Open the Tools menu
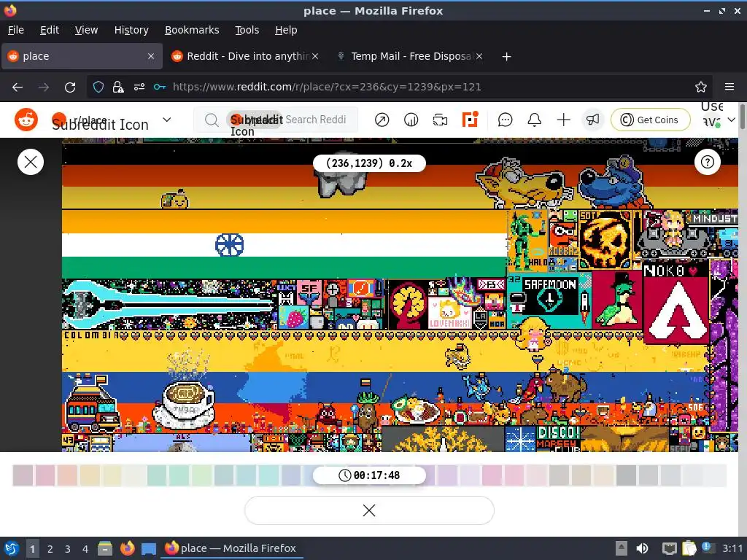Viewport: 747px width, 560px height. click(x=247, y=30)
